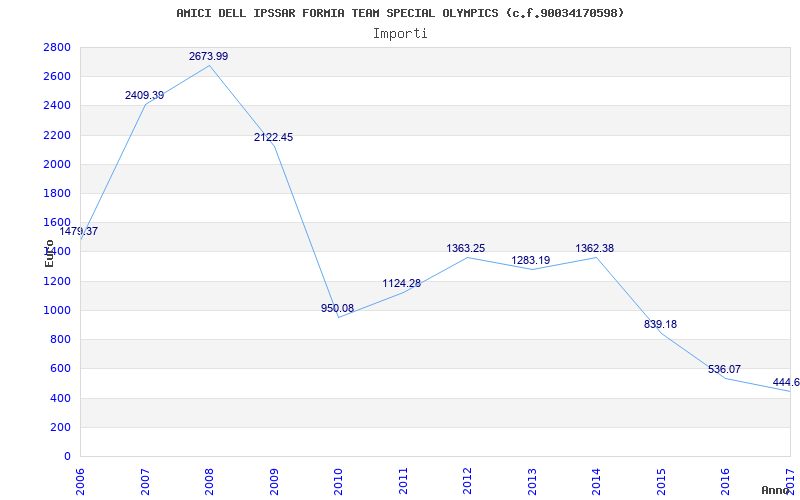This screenshot has height=500, width=800.
Task: Select the Euro axis title
Action: click(x=49, y=253)
